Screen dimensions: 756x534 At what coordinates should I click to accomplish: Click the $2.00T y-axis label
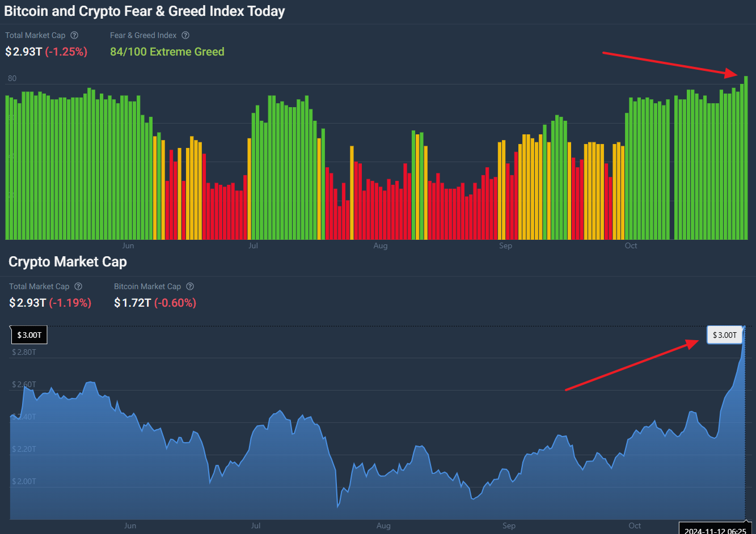24,481
